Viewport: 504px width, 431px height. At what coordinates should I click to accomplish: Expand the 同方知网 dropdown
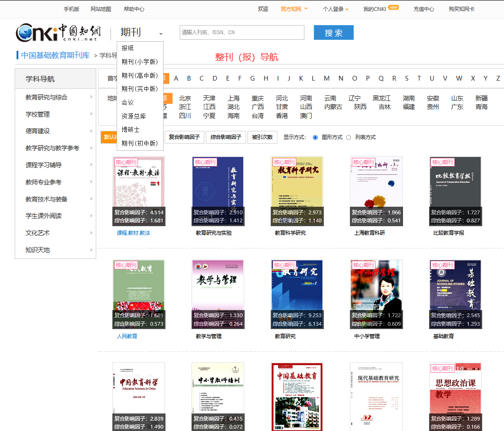click(x=294, y=9)
